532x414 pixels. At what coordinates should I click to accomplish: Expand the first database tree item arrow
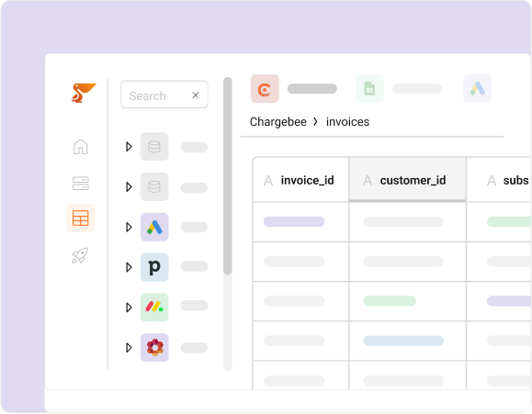(129, 147)
